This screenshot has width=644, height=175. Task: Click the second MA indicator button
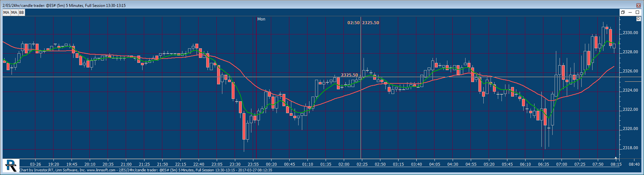(x=14, y=13)
